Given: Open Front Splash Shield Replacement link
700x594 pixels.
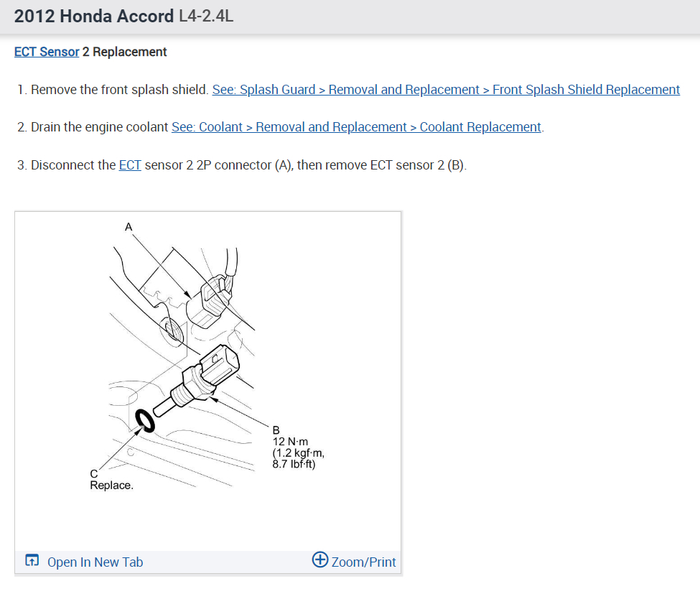Looking at the screenshot, I should tap(446, 89).
